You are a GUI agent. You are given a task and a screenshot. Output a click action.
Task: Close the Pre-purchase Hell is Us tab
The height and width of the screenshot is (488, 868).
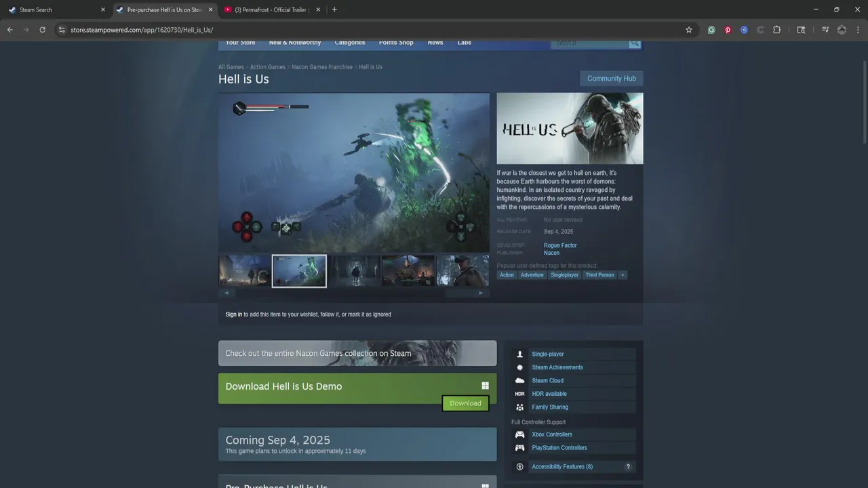tap(210, 9)
